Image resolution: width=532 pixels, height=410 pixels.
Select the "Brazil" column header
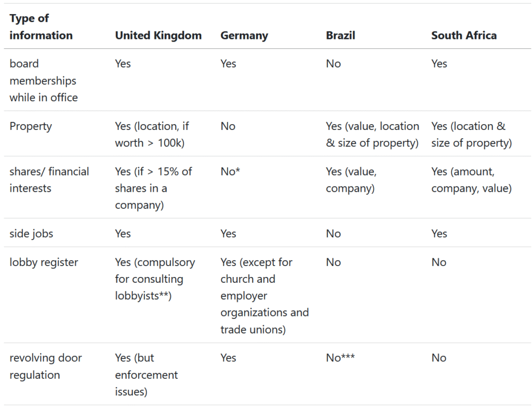tap(340, 35)
